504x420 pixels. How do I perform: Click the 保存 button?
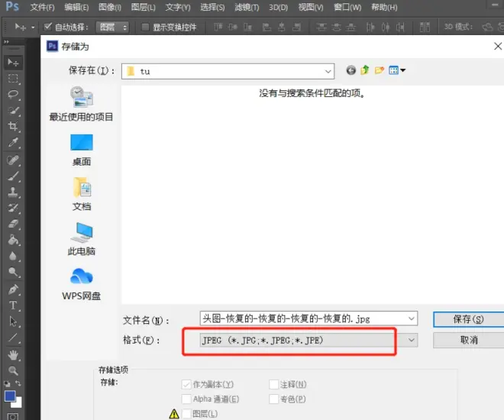468,319
